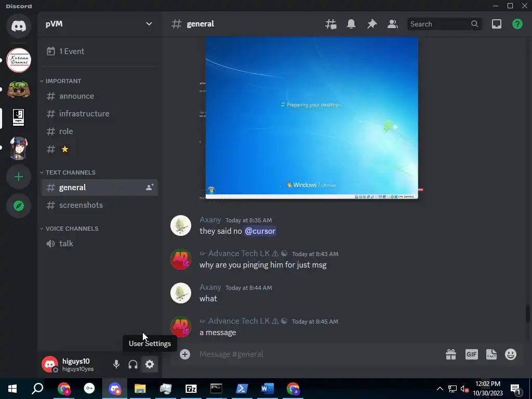Add a server with the plus icon
The width and height of the screenshot is (532, 399).
tap(19, 177)
